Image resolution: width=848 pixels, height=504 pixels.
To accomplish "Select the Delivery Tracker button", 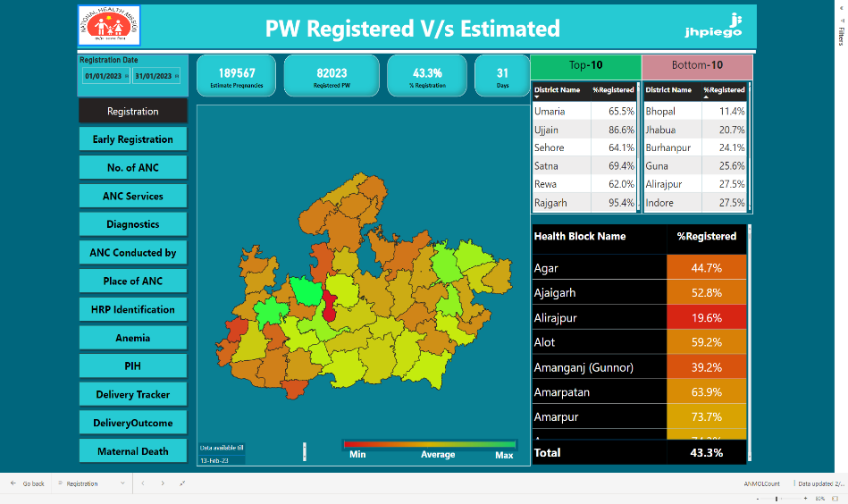I will pos(132,394).
